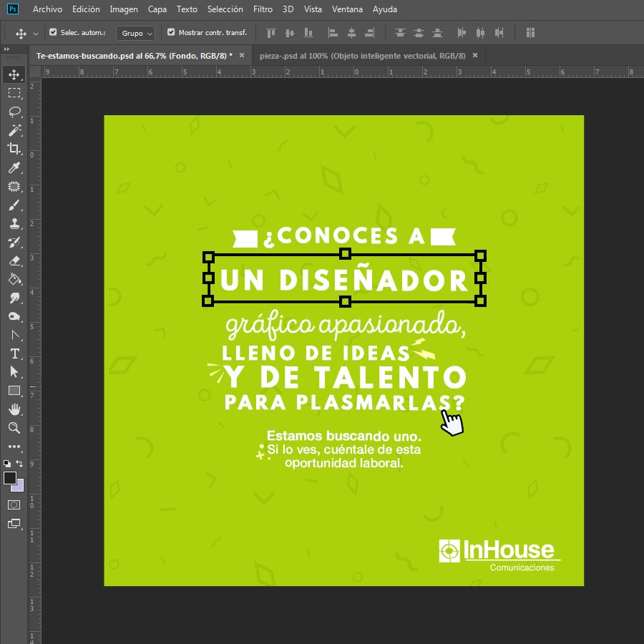Select the Pen tool
The image size is (644, 644).
pyautogui.click(x=14, y=335)
